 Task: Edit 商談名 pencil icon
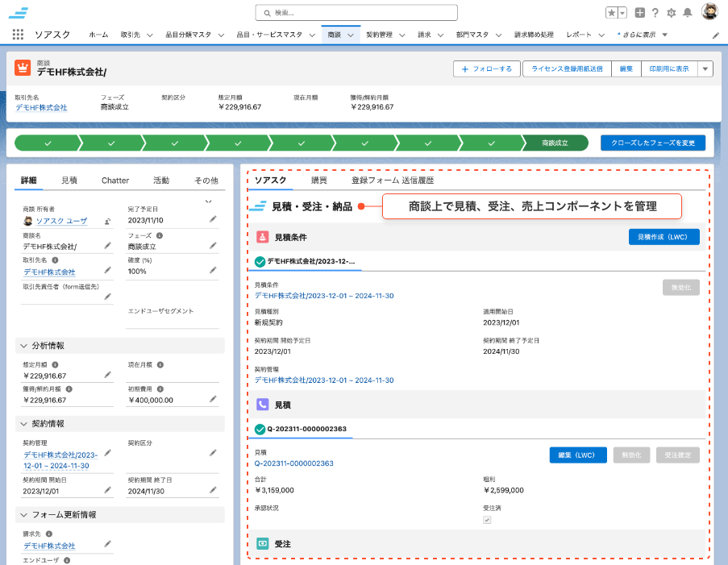[x=108, y=246]
